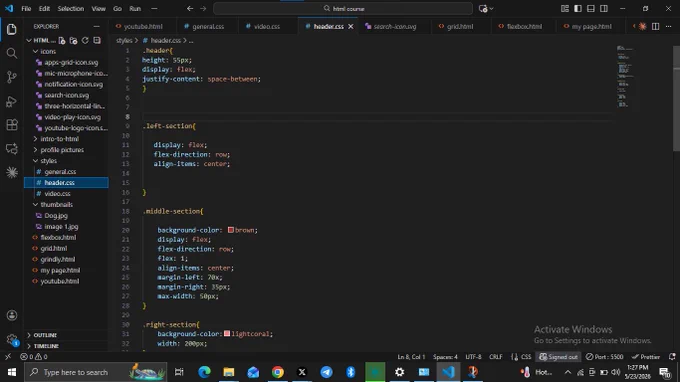Viewport: 680px width, 382px height.
Task: Click the html course search box
Action: 343,9
